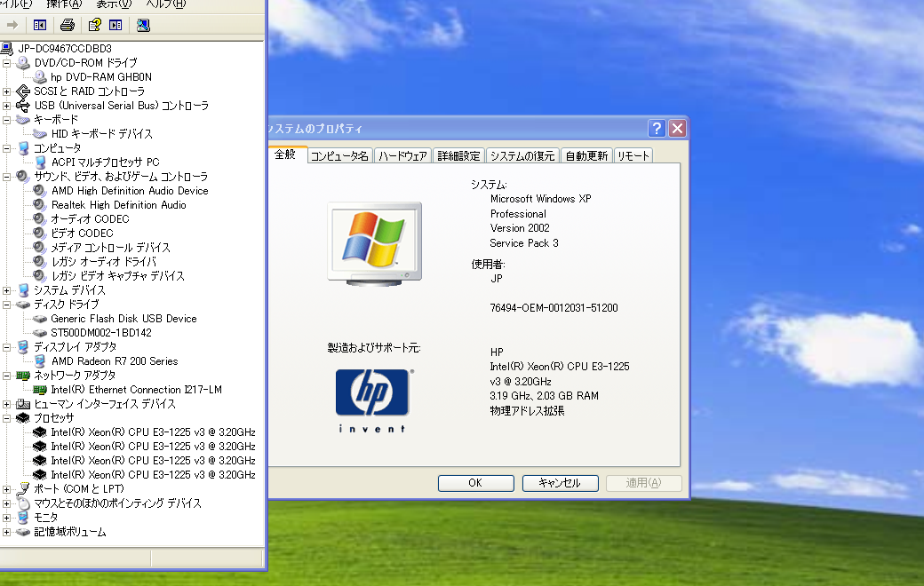Click OK in System Properties
Image resolution: width=924 pixels, height=586 pixels.
[475, 483]
